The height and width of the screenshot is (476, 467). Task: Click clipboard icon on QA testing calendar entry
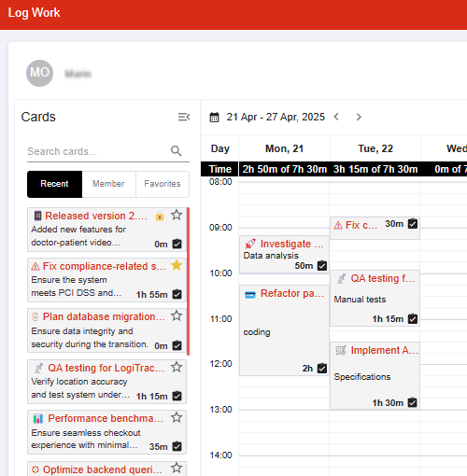tap(413, 318)
